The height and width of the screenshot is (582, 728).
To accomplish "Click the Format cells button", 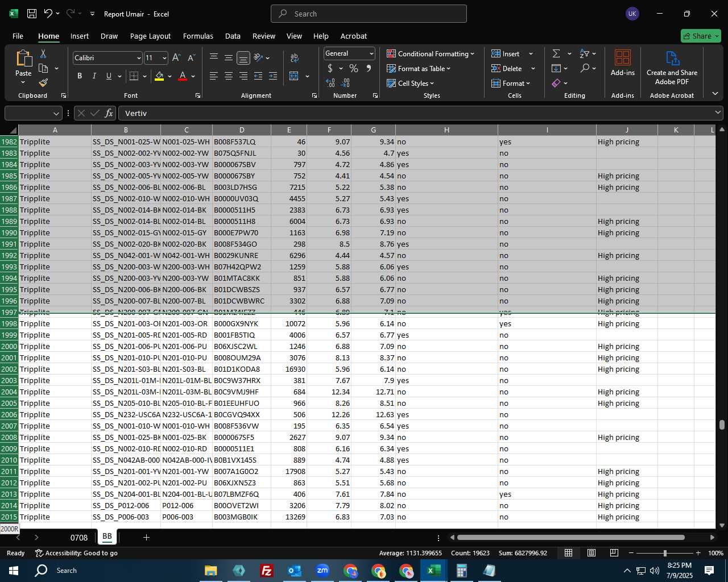I will pos(511,83).
